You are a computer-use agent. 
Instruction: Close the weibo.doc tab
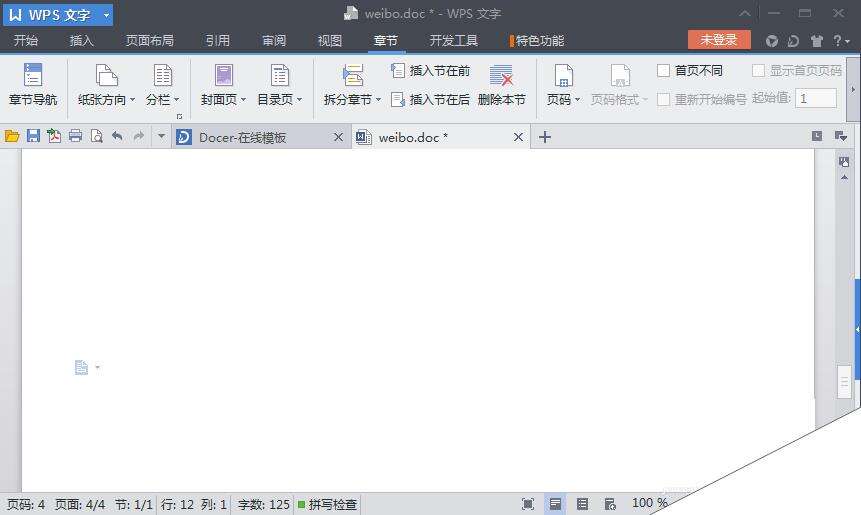(x=518, y=137)
